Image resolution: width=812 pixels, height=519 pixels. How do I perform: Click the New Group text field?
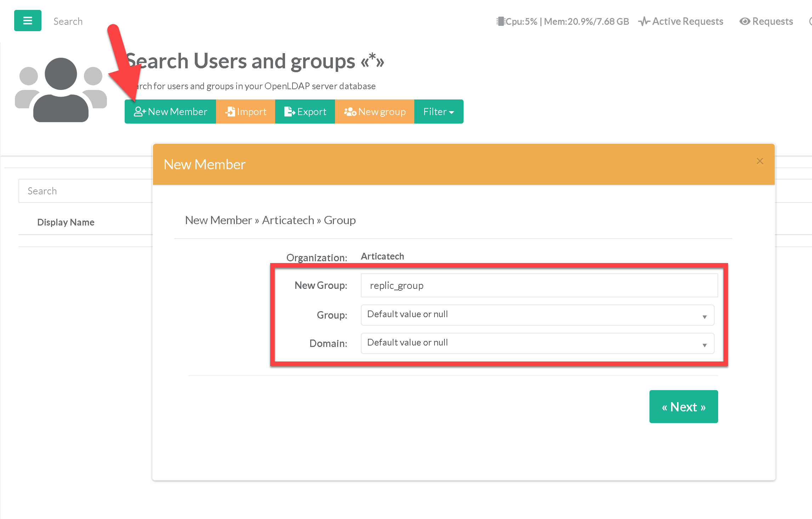(x=539, y=285)
